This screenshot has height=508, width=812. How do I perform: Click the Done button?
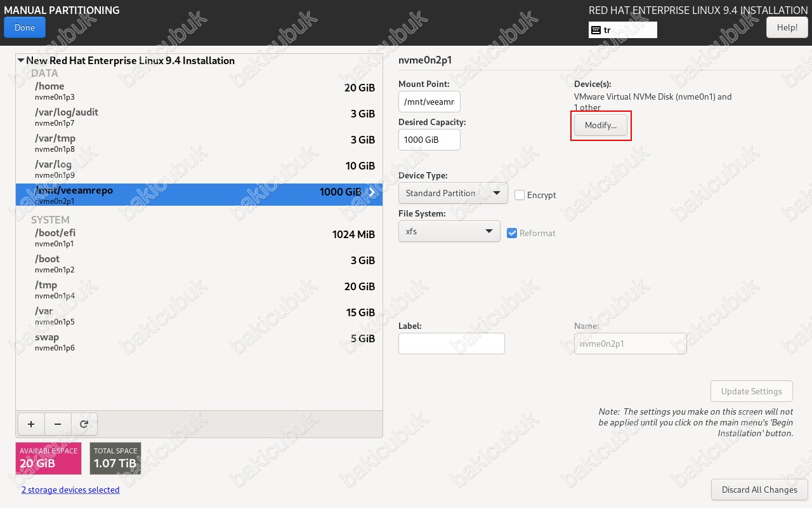[25, 27]
